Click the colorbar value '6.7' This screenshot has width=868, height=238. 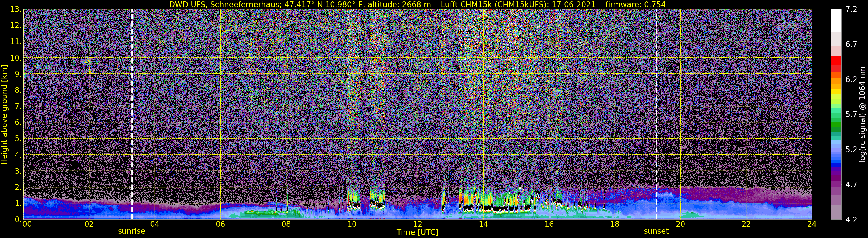(851, 44)
